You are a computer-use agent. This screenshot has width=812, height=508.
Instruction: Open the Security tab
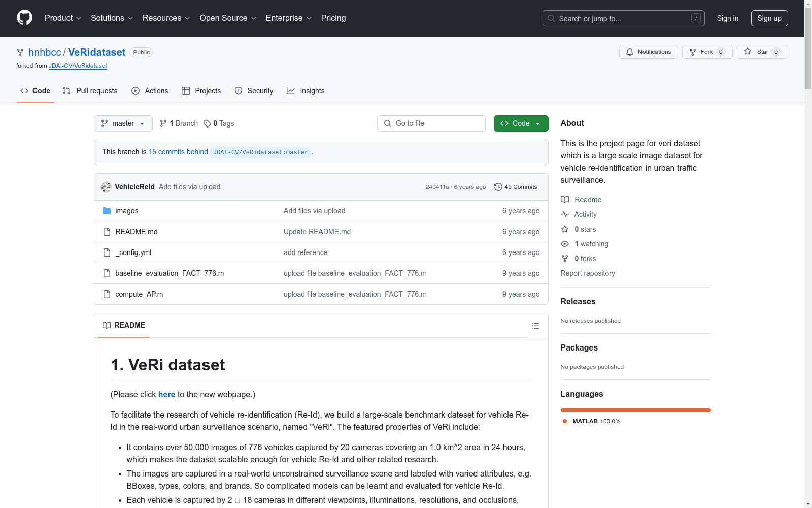(x=254, y=91)
